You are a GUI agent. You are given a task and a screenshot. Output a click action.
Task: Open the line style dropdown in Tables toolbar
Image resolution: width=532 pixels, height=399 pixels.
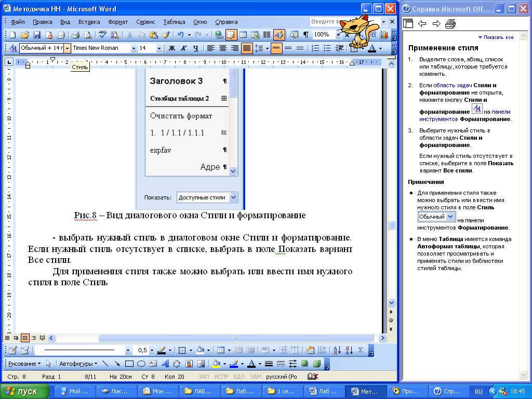[x=128, y=350]
